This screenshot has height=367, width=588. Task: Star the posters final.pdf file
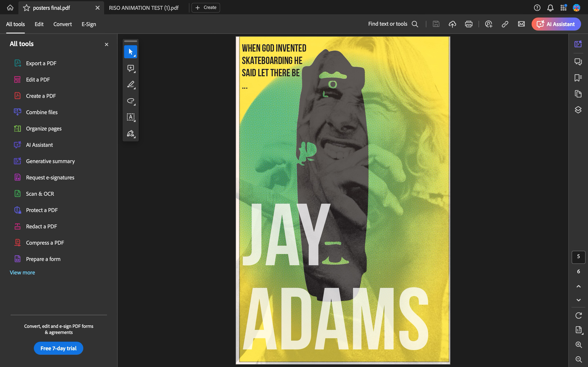tap(27, 8)
